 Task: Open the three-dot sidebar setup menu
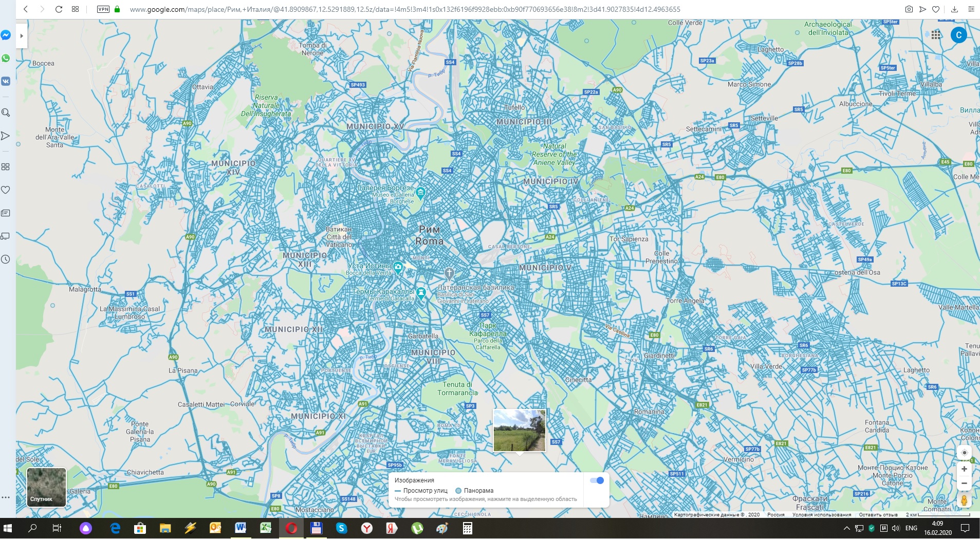(x=6, y=497)
